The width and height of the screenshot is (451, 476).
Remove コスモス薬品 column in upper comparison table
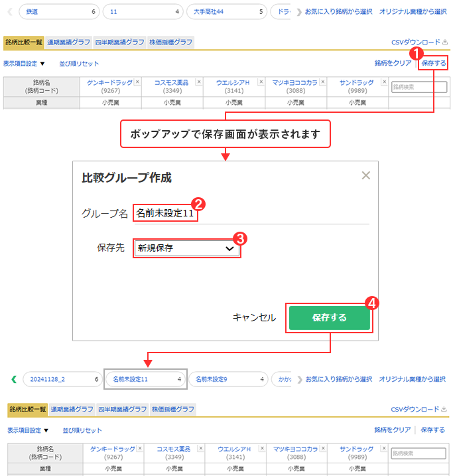pos(199,82)
